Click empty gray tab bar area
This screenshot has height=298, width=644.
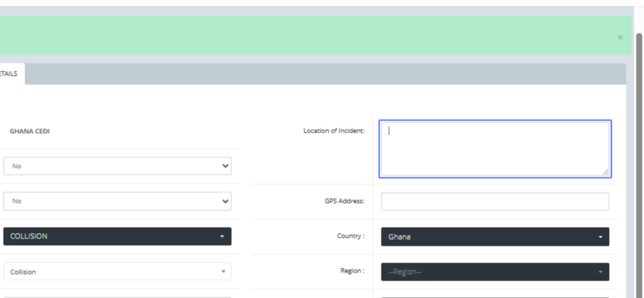click(322, 74)
